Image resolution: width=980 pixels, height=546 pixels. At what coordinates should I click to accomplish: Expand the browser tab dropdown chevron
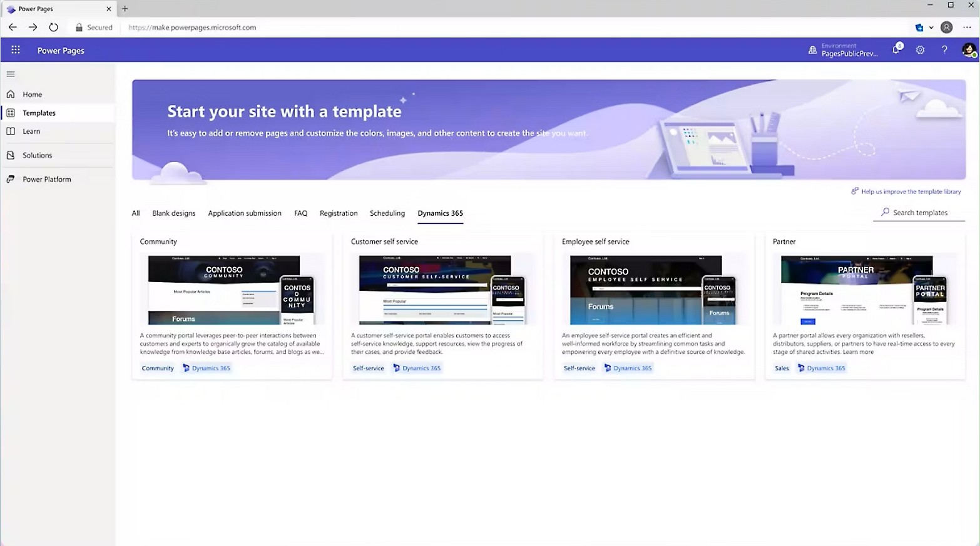tap(931, 28)
